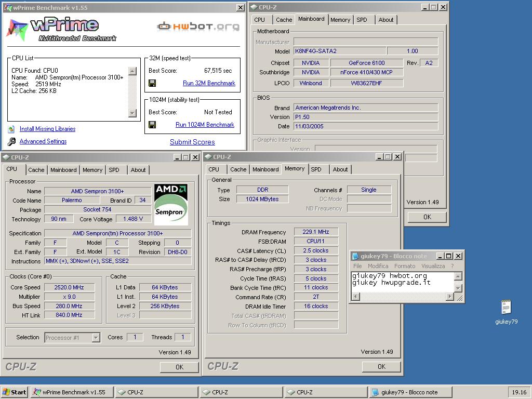This screenshot has height=399, width=532.
Task: Open the ? help menu in Blocco note
Action: (x=453, y=266)
